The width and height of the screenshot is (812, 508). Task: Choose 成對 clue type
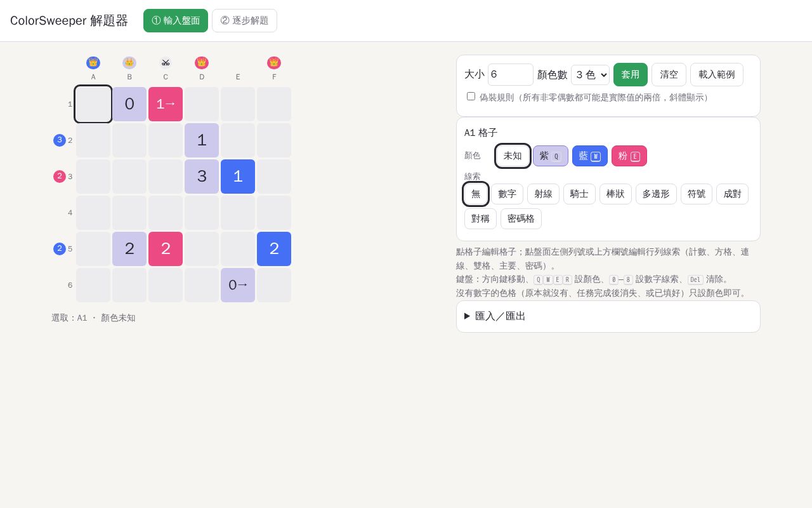click(x=732, y=194)
